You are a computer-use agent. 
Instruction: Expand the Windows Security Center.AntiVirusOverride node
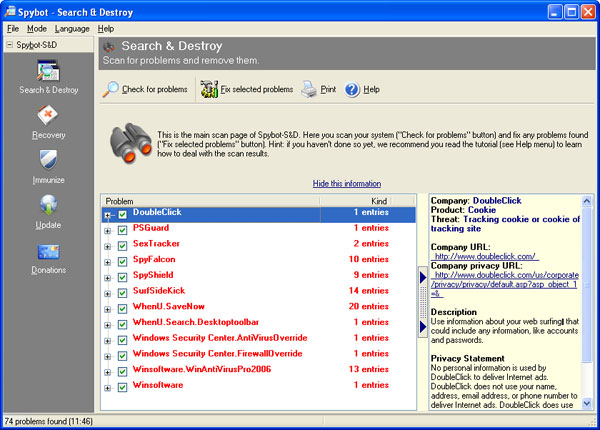108,341
